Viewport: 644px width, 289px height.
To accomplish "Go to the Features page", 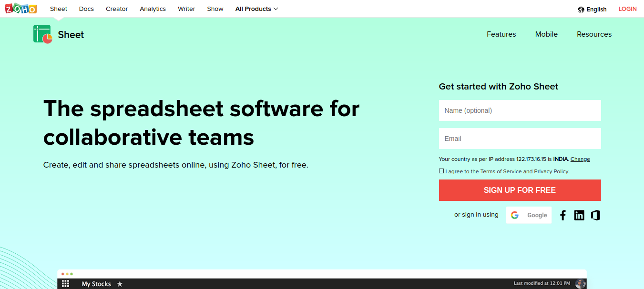I will (x=501, y=34).
